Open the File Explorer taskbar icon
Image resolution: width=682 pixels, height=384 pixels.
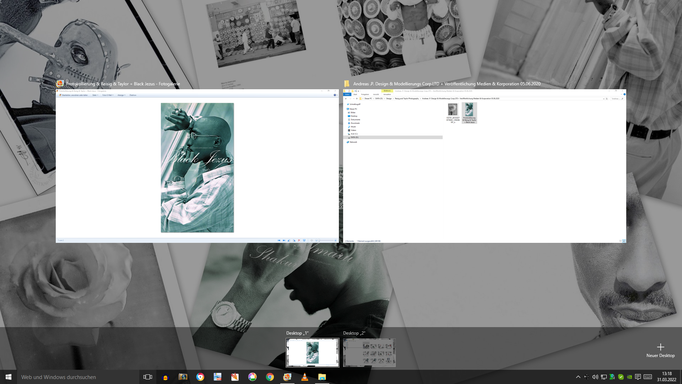(x=322, y=377)
